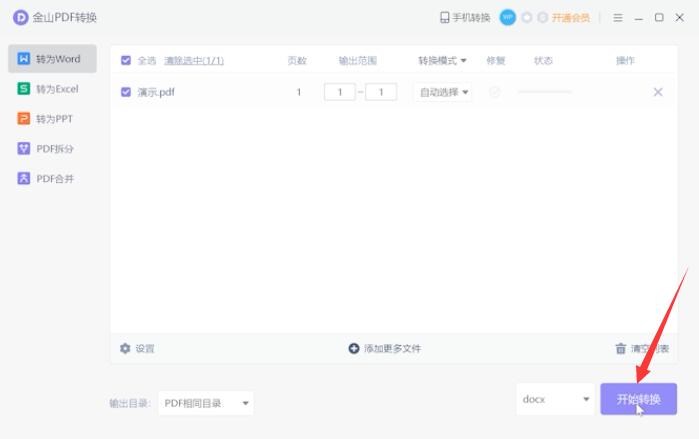Click 开通会员 membership link

[571, 17]
